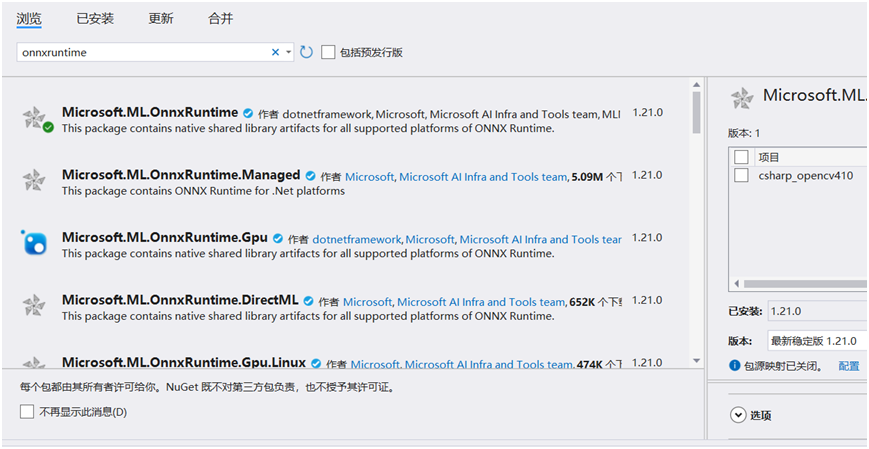Viewport: 869px width, 449px height.
Task: Click 1.21.0 version of OnnxRuntime.Managed row
Action: tap(647, 175)
